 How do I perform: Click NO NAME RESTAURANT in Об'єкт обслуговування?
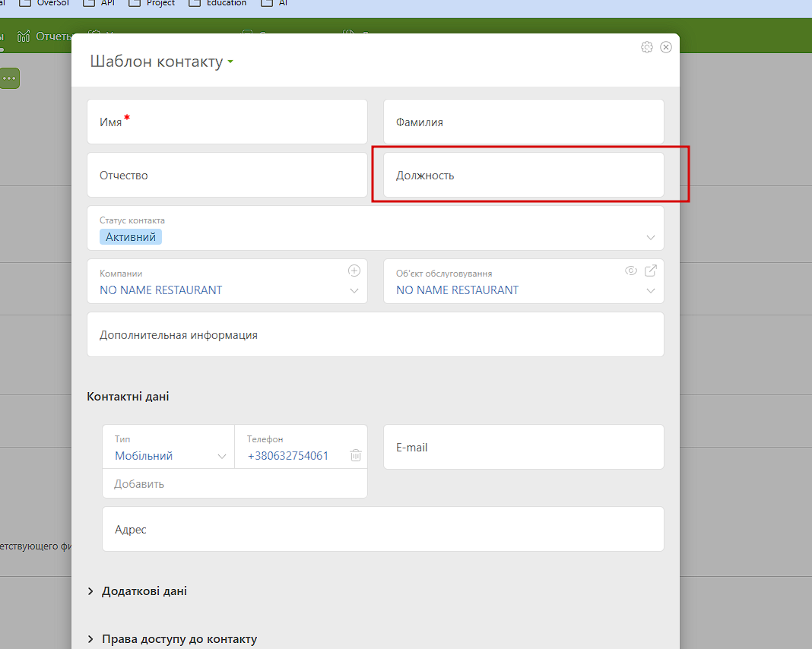pos(457,290)
